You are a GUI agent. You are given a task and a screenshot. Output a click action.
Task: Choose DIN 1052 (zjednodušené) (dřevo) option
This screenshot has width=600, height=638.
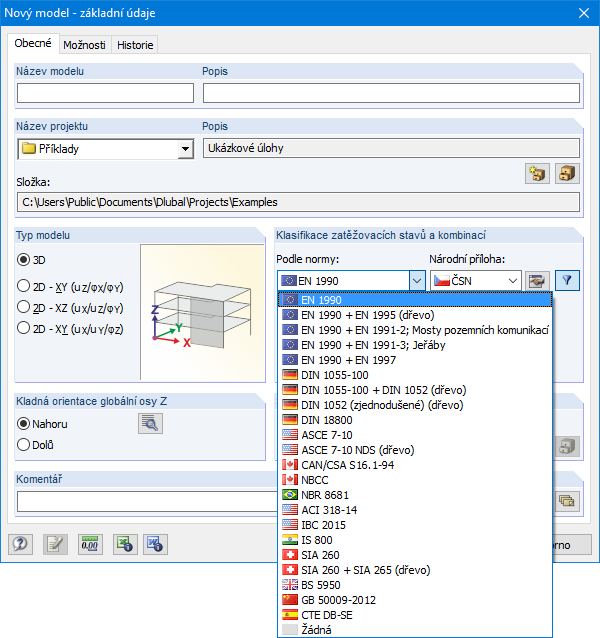(x=415, y=405)
